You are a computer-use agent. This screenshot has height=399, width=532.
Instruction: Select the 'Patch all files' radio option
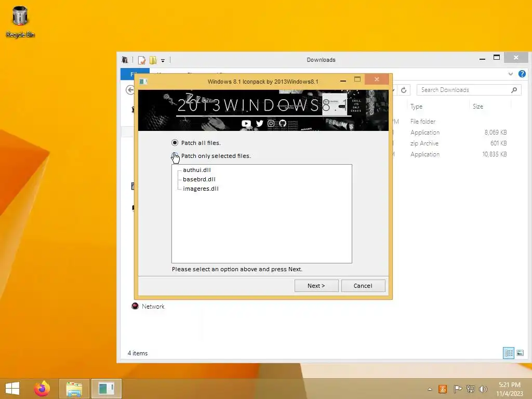click(x=175, y=143)
